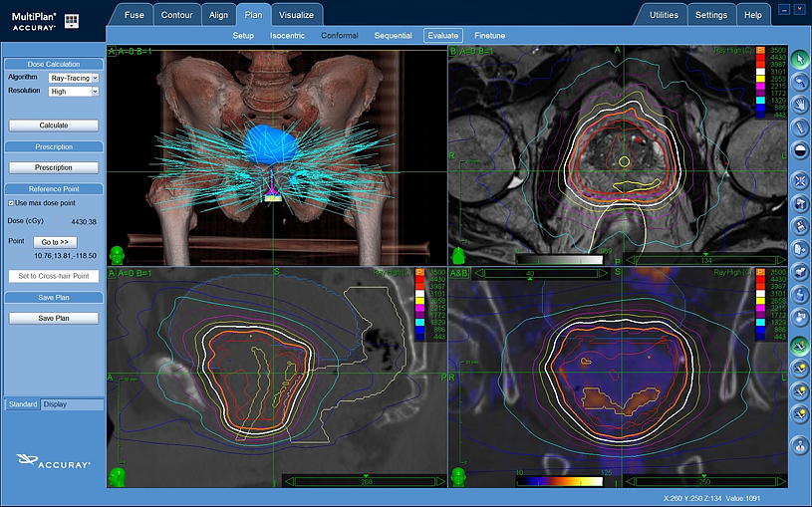The image size is (812, 507).
Task: Step the 250 slice slider left
Action: (630, 482)
